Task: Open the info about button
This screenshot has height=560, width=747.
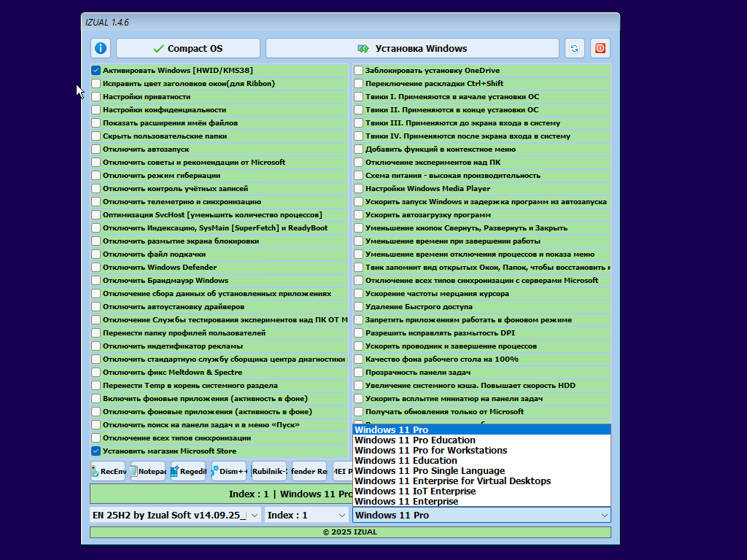Action: point(101,48)
